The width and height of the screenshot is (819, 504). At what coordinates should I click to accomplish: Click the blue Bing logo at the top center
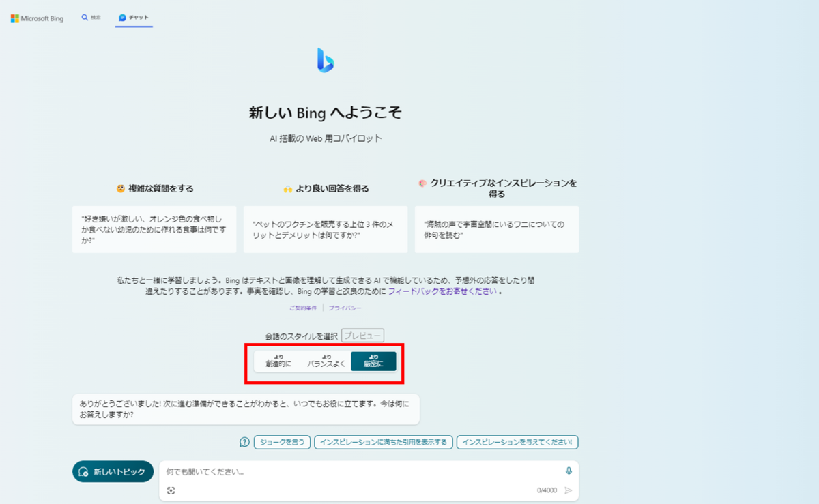(x=326, y=61)
